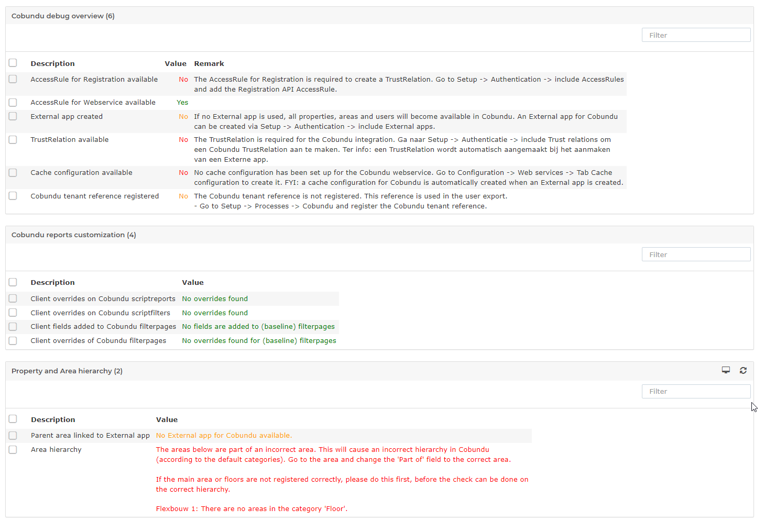Click 'No External app for Cobundu available.' message
This screenshot has height=532, width=765.
[x=224, y=435]
